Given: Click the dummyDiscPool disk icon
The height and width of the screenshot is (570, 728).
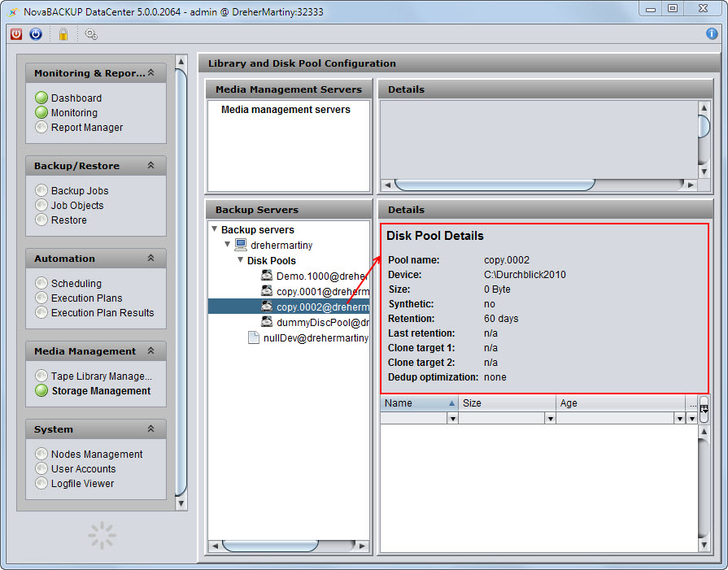Looking at the screenshot, I should pyautogui.click(x=267, y=322).
